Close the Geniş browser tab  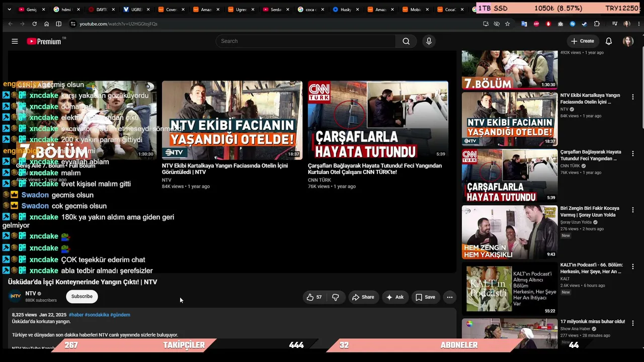pos(43,10)
